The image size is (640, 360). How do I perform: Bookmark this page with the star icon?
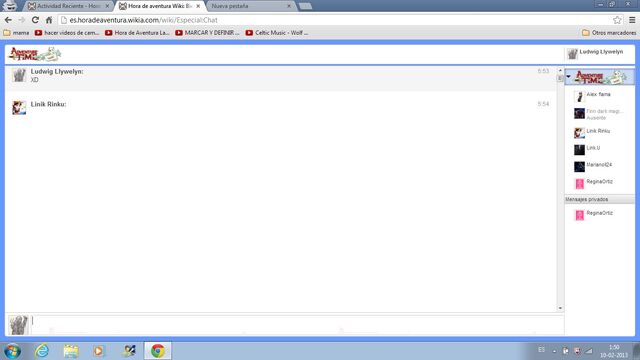pyautogui.click(x=617, y=20)
